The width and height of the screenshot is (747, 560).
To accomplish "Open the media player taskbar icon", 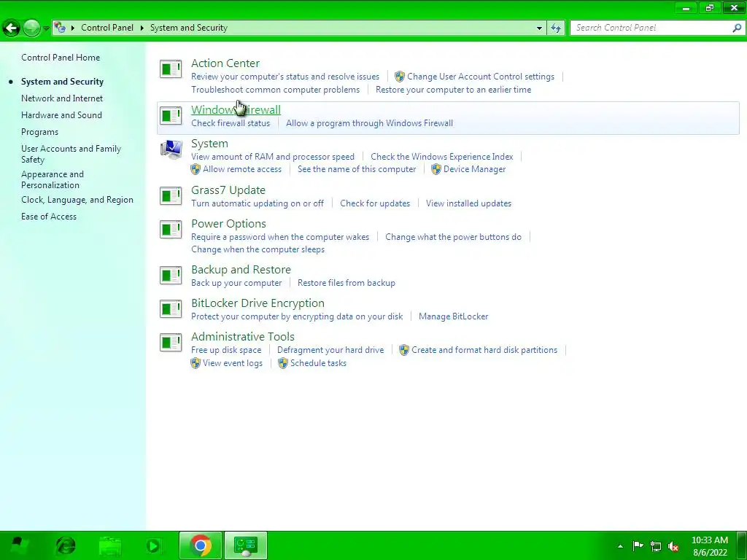I will [x=154, y=545].
